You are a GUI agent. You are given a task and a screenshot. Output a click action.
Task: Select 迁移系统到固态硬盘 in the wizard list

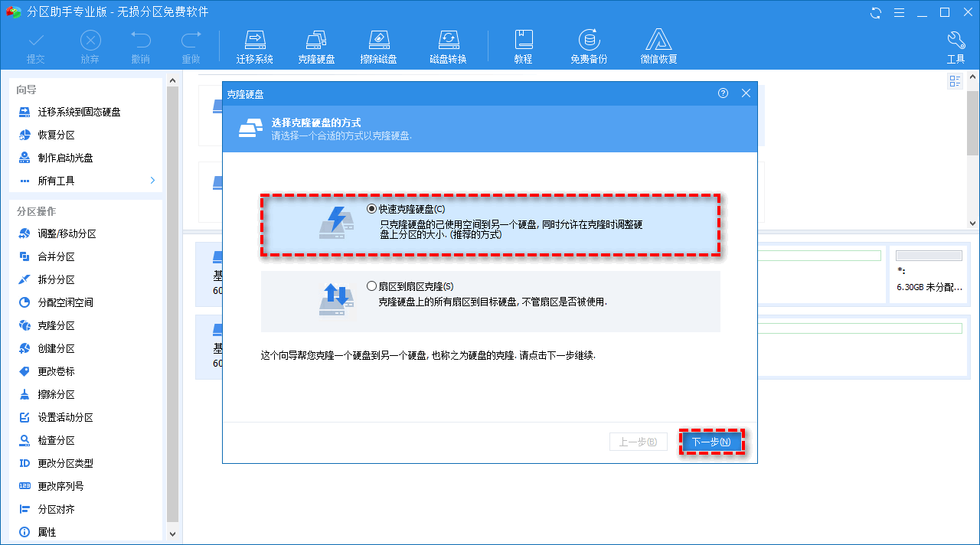tap(79, 112)
